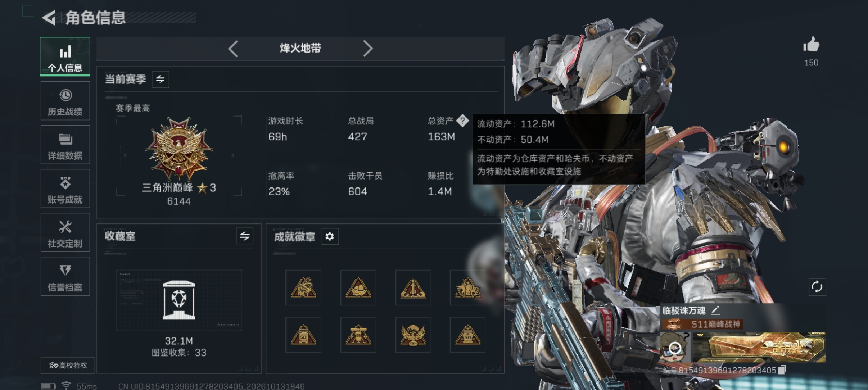Open the 详细数据 sidebar tab

click(65, 145)
